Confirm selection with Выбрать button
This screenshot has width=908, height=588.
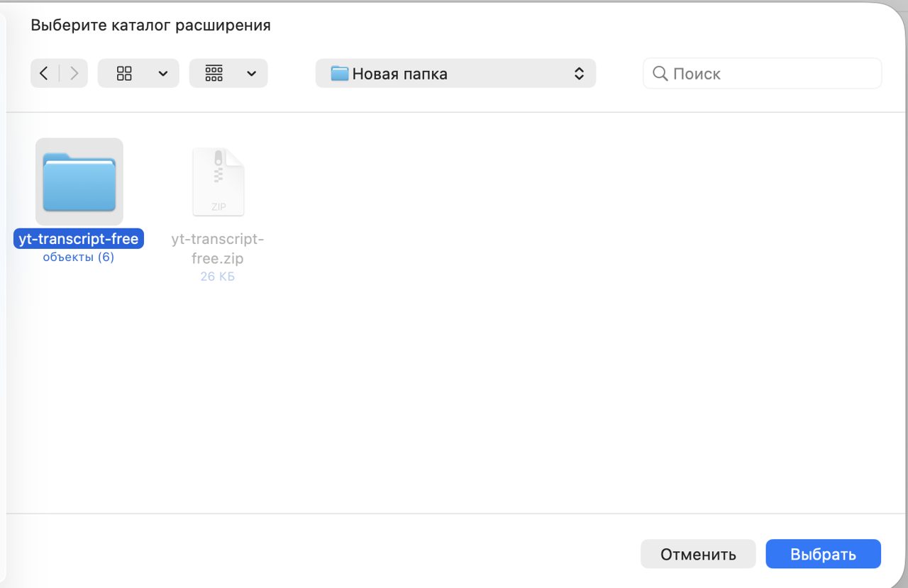tap(823, 554)
